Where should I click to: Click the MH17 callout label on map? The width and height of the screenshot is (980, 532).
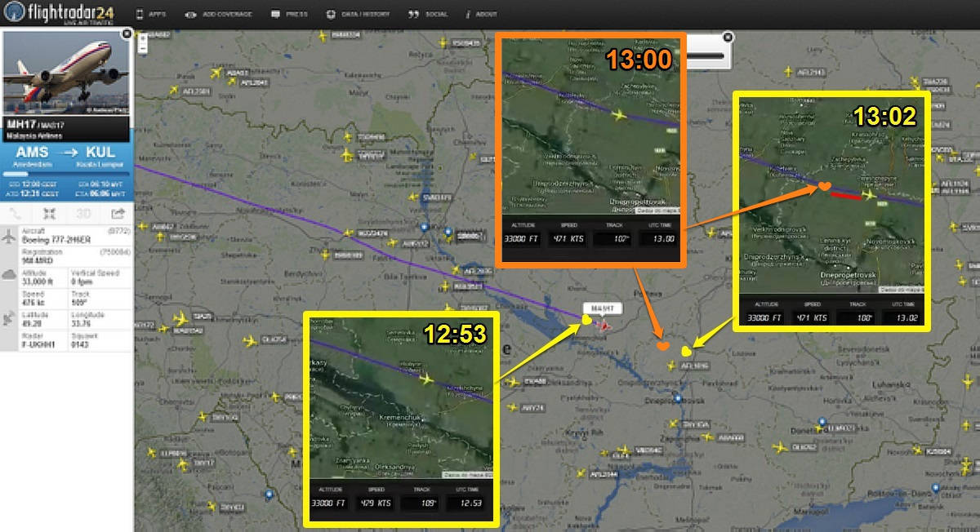click(603, 308)
